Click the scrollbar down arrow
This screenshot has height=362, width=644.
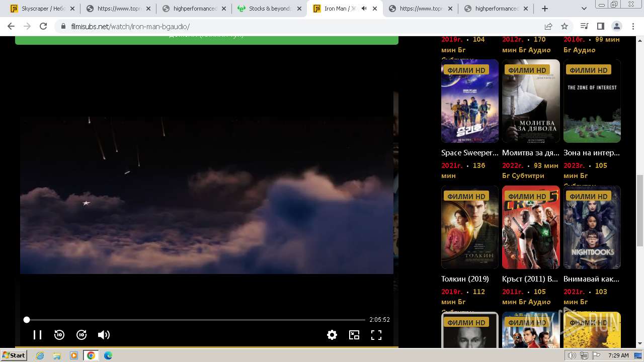(x=639, y=343)
